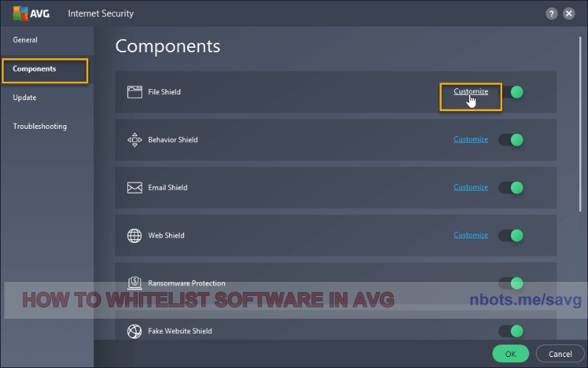Viewport: 588px width, 368px height.
Task: Click the Fake Website Shield icon
Action: [x=135, y=331]
